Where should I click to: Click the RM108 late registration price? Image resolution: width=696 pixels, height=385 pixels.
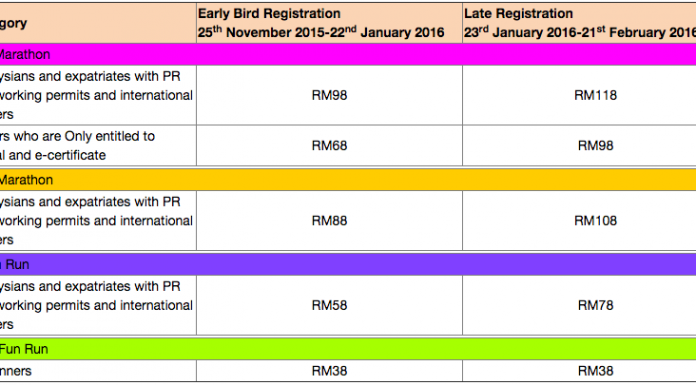pos(595,221)
